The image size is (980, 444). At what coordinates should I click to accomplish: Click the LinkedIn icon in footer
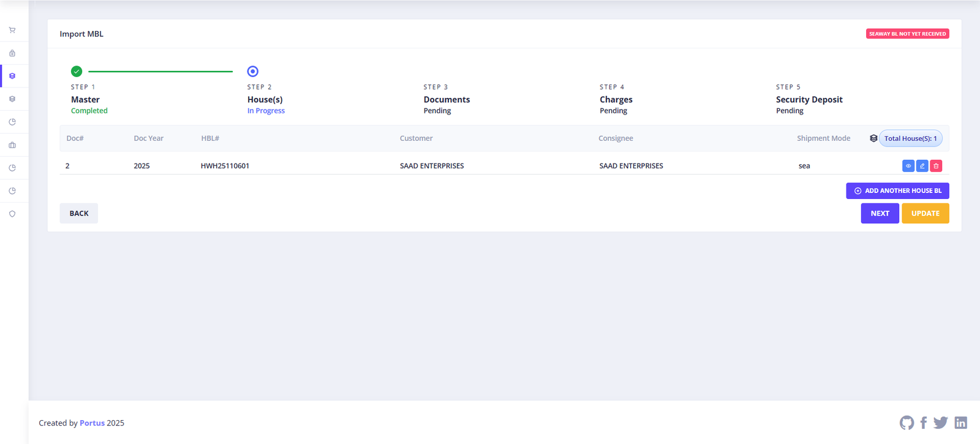[x=960, y=423]
